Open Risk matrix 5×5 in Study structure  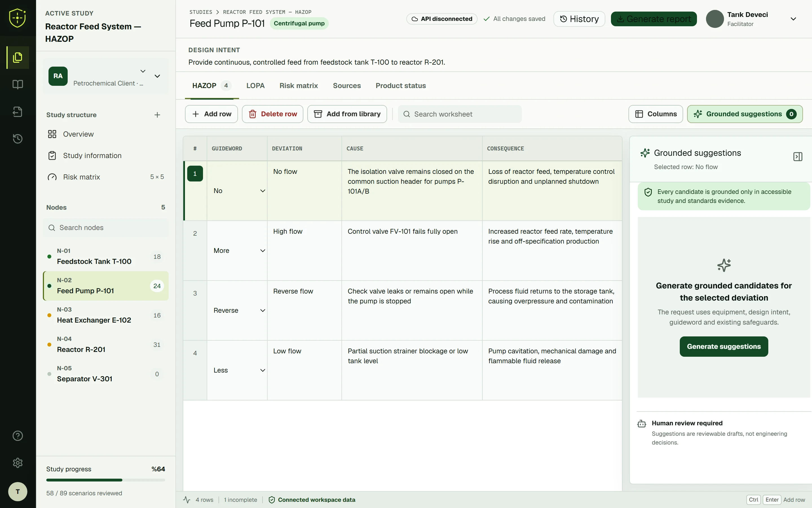[106, 177]
